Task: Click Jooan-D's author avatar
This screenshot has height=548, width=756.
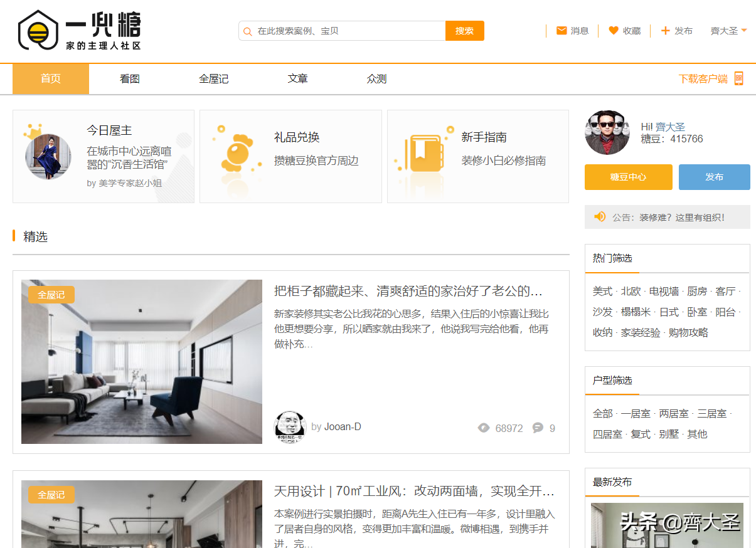Action: click(290, 428)
